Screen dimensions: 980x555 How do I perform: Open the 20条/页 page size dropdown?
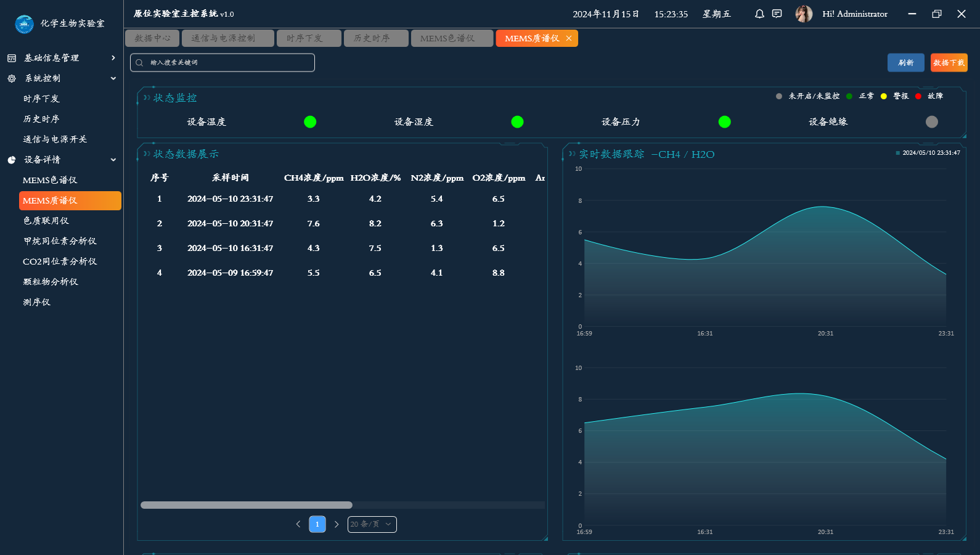(372, 524)
